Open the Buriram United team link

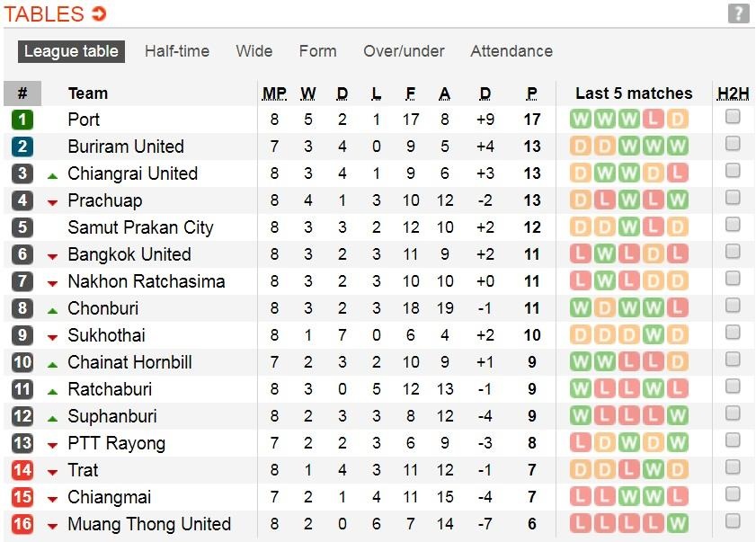point(126,147)
